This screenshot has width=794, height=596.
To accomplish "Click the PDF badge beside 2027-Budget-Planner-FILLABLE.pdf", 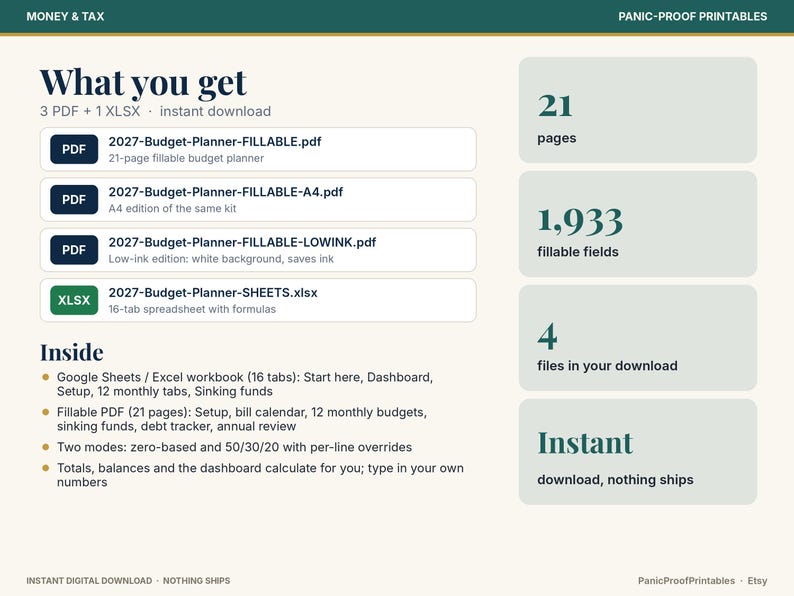I will click(74, 149).
